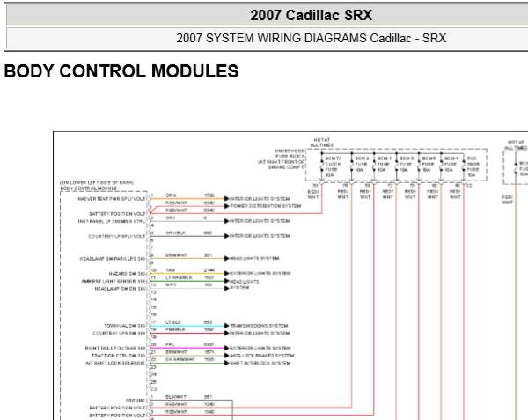
Task: Click the "GRY/BLK" wire color label
Action: [175, 233]
